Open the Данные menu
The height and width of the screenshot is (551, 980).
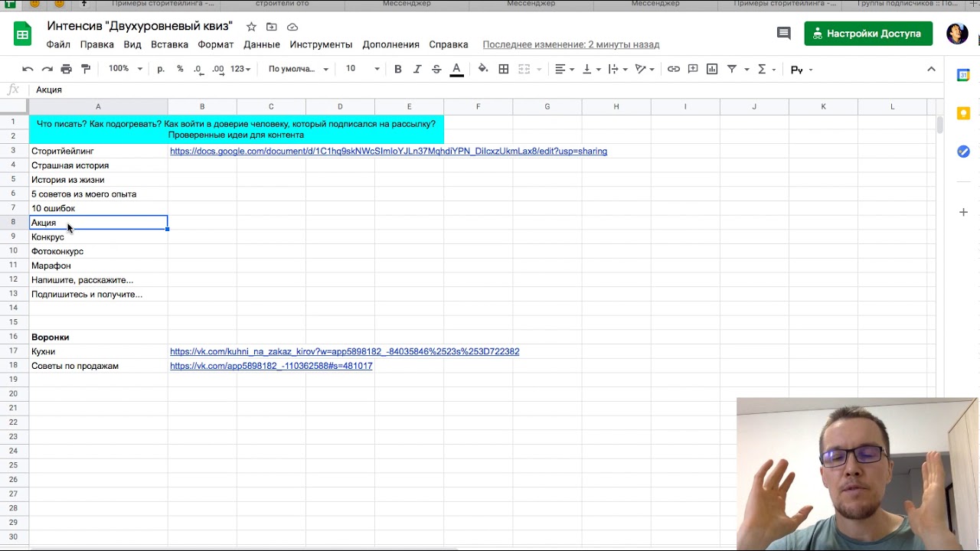click(262, 44)
